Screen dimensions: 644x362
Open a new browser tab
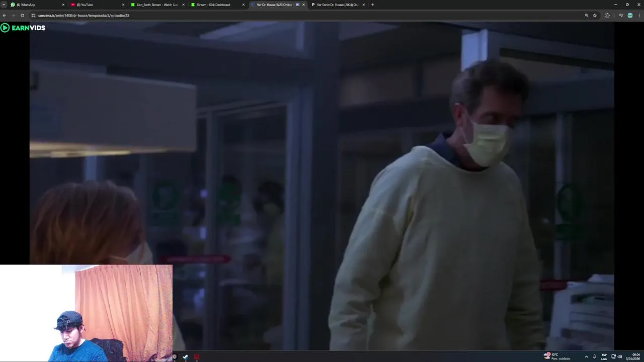tap(372, 5)
